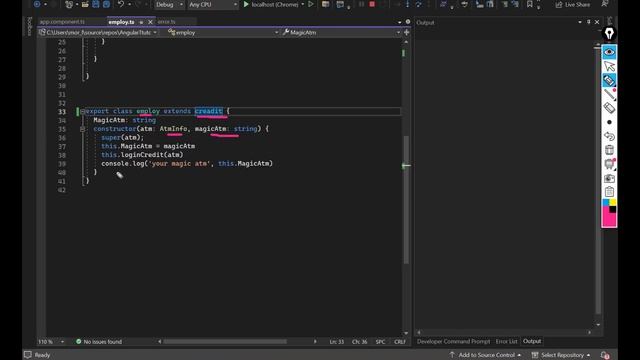Click the SPC indentation indicator
The image size is (640, 360).
380,342
